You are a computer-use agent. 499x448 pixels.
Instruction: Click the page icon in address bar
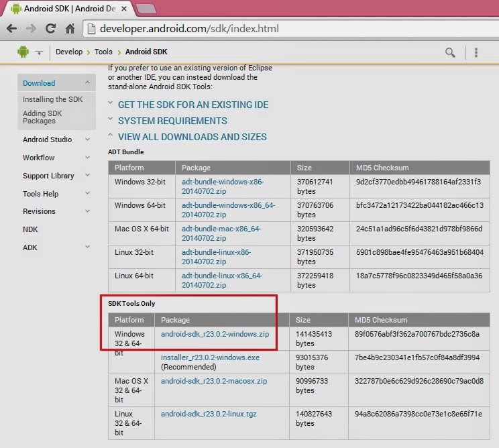pos(91,29)
